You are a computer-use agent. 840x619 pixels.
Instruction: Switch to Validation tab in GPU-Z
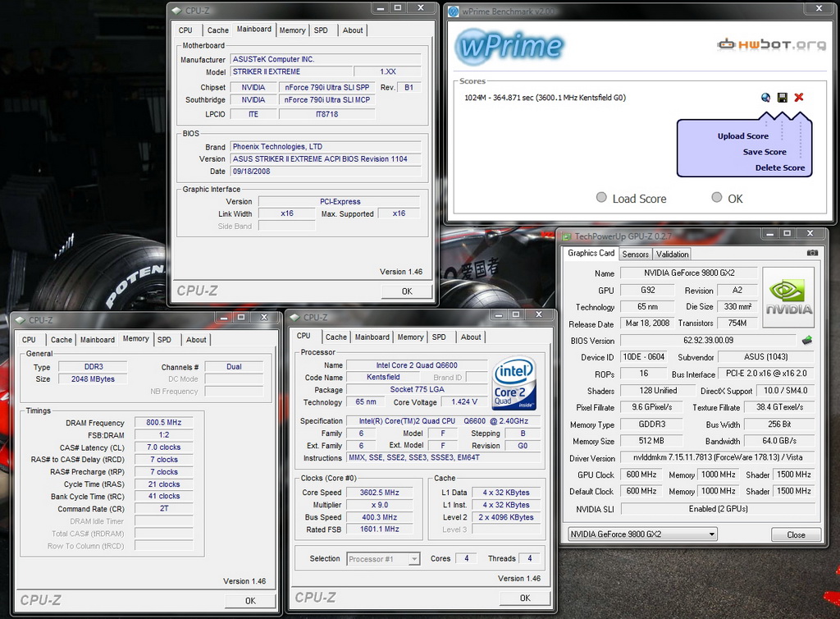click(673, 254)
